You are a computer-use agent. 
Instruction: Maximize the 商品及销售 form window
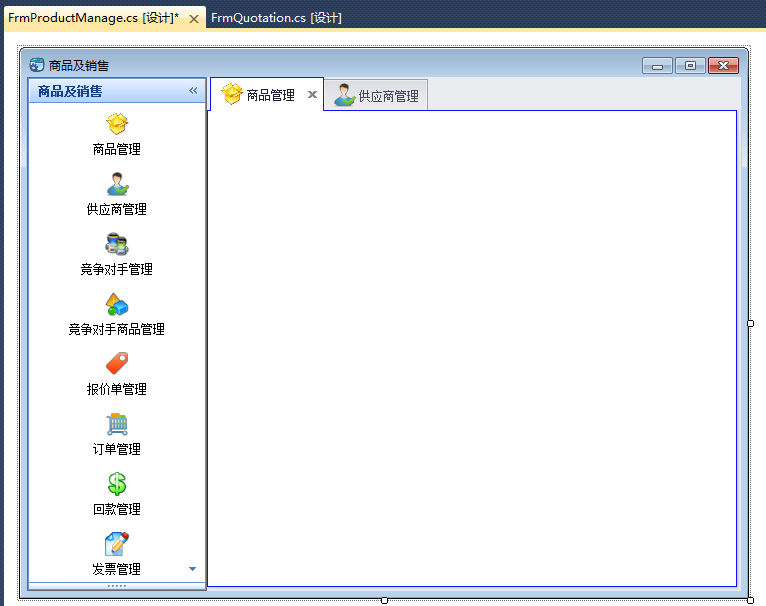690,65
